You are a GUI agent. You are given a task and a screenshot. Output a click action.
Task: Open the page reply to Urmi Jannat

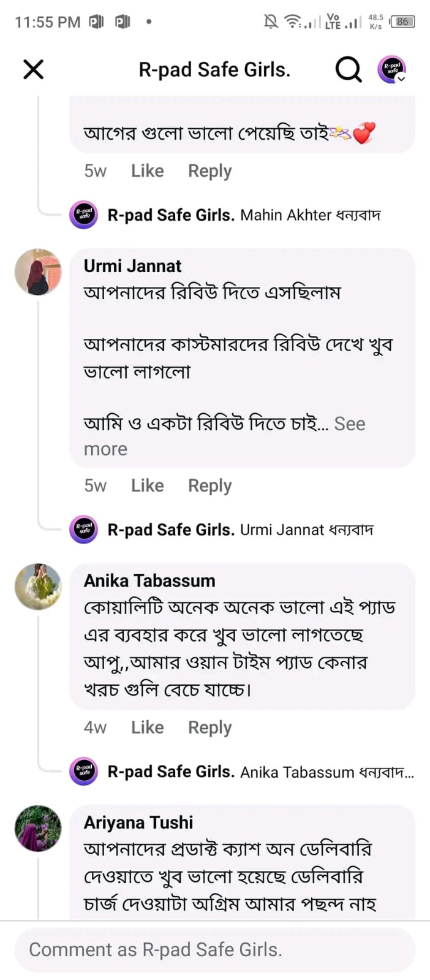pyautogui.click(x=240, y=530)
